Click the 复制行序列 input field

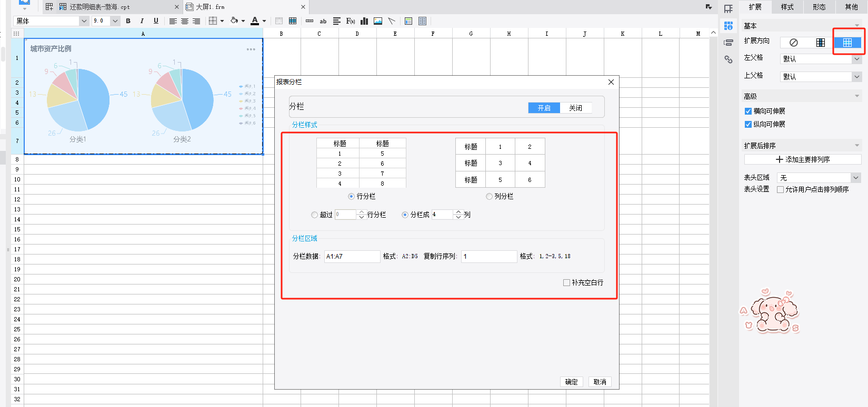tap(489, 257)
